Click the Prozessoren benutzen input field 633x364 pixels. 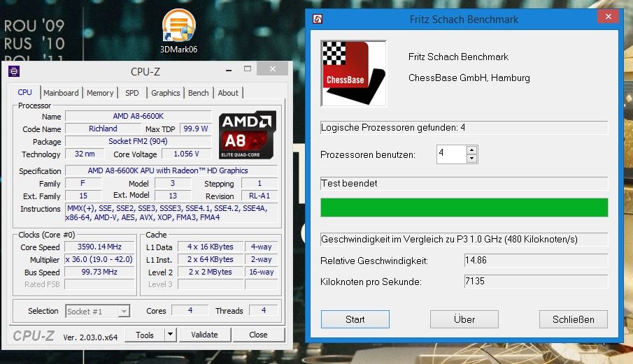click(x=451, y=154)
